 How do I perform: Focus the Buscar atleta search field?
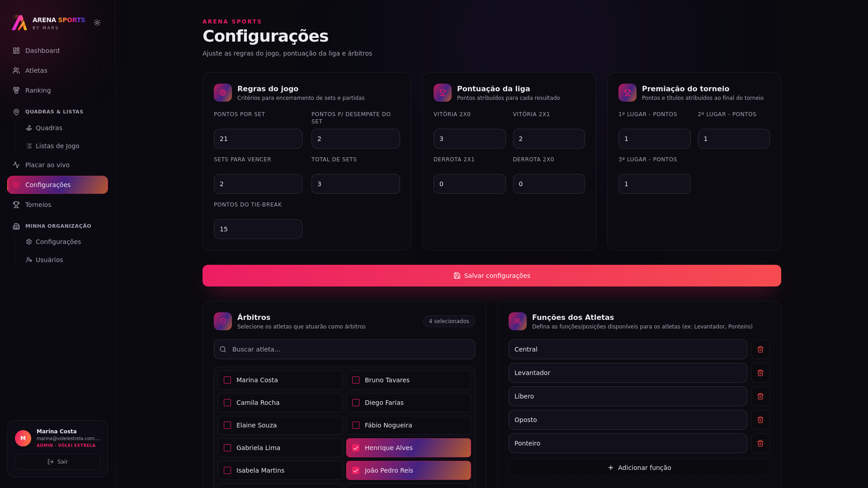344,349
